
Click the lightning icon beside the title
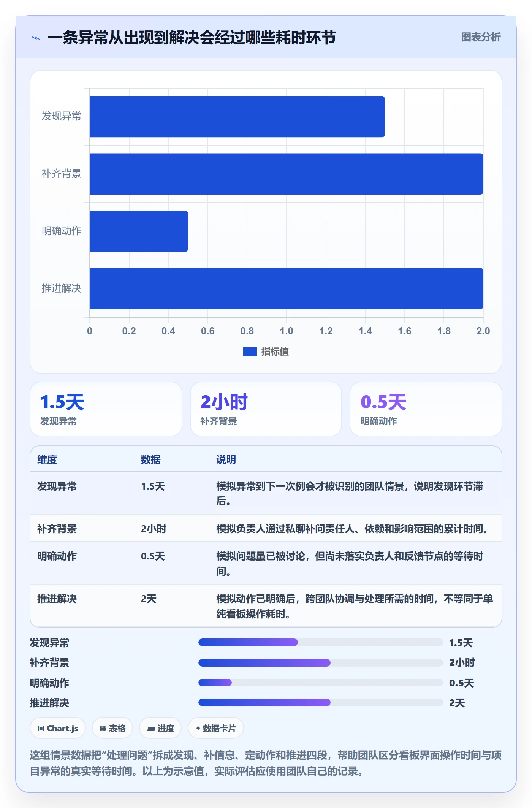pos(36,38)
